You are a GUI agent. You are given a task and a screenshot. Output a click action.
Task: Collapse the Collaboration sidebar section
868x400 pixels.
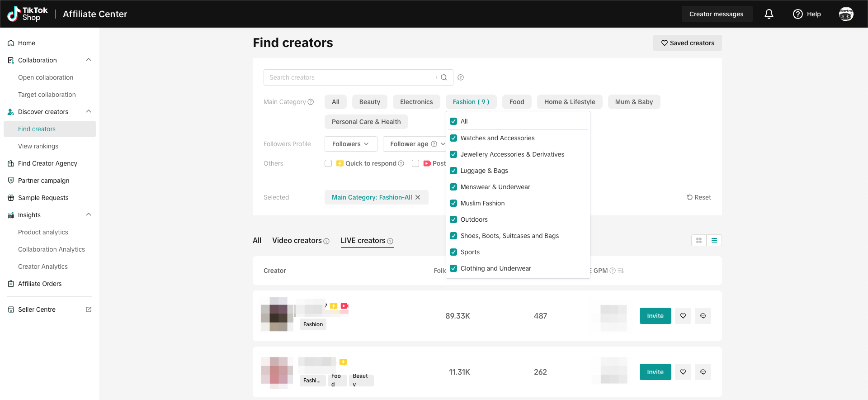pos(89,60)
